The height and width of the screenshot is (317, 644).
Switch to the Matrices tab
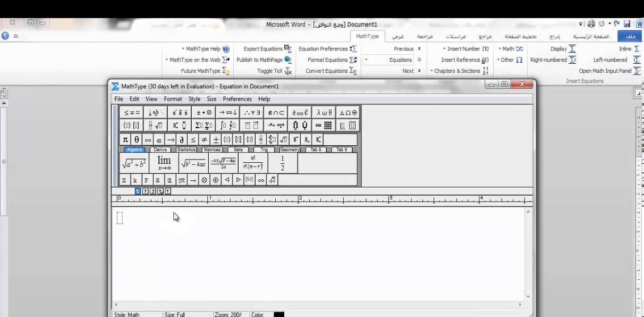[x=212, y=150]
